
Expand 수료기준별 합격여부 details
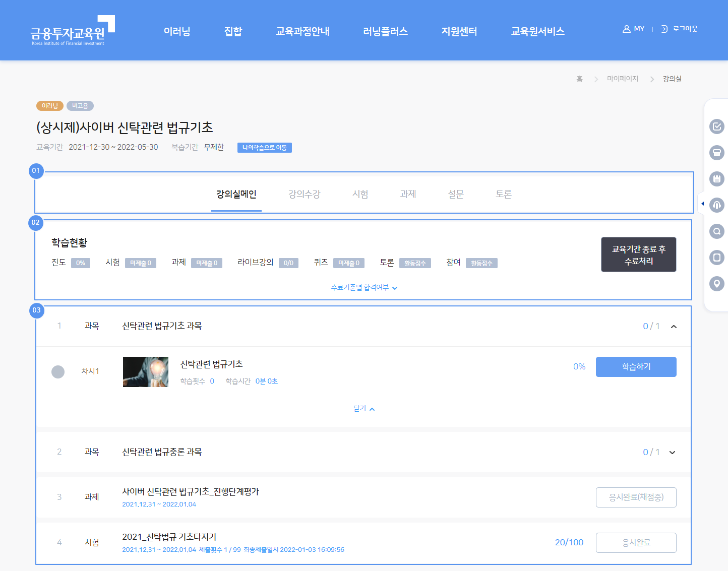point(364,288)
